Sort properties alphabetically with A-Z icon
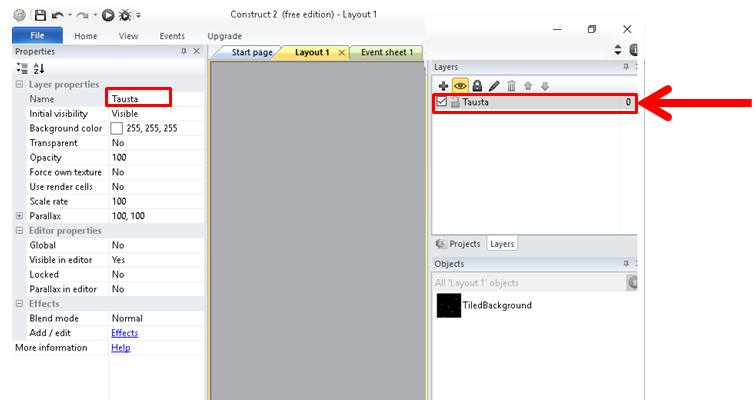This screenshot has width=756, height=402. click(x=40, y=68)
